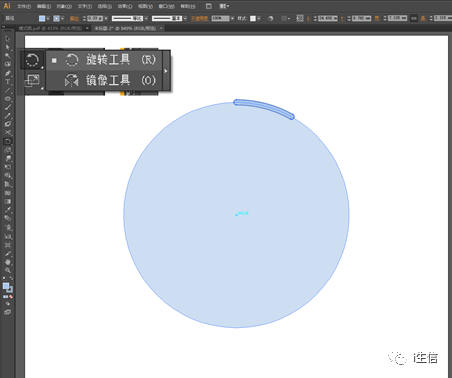Choose 镜像工具 (O) from the flyout
The height and width of the screenshot is (378, 452).
tap(104, 80)
